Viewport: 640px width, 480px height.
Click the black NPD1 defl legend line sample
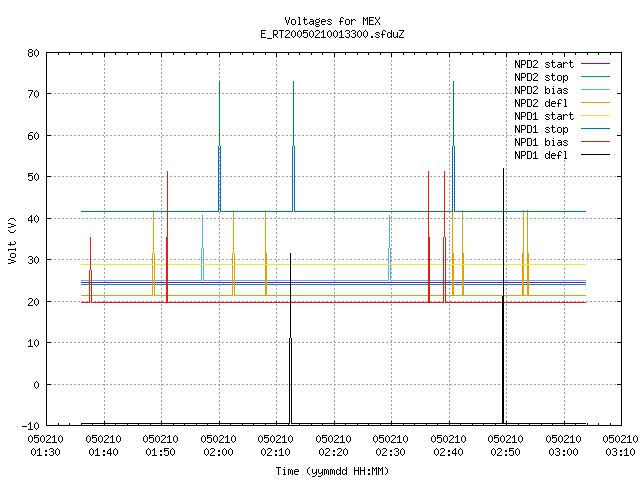tap(595, 155)
